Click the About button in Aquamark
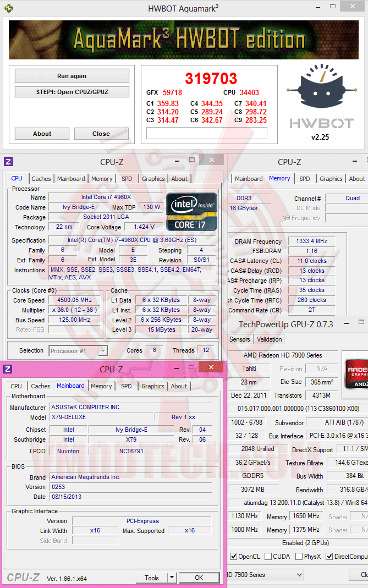 click(42, 134)
